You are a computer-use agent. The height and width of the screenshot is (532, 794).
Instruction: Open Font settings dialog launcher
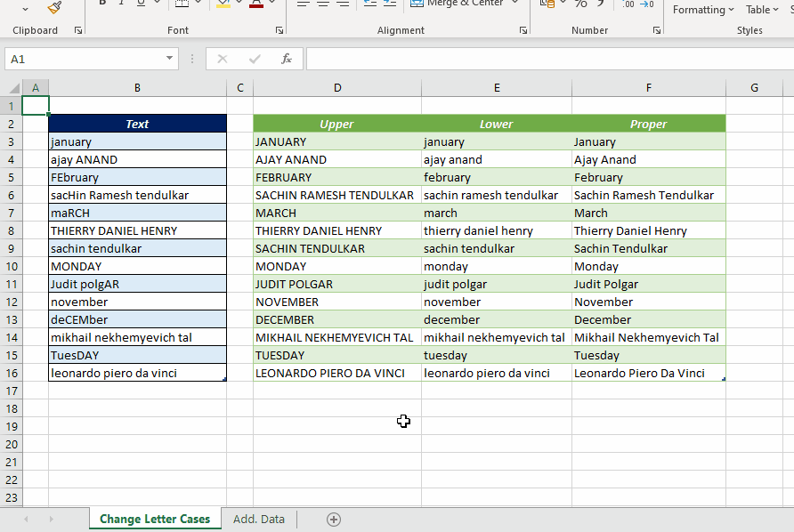click(279, 30)
